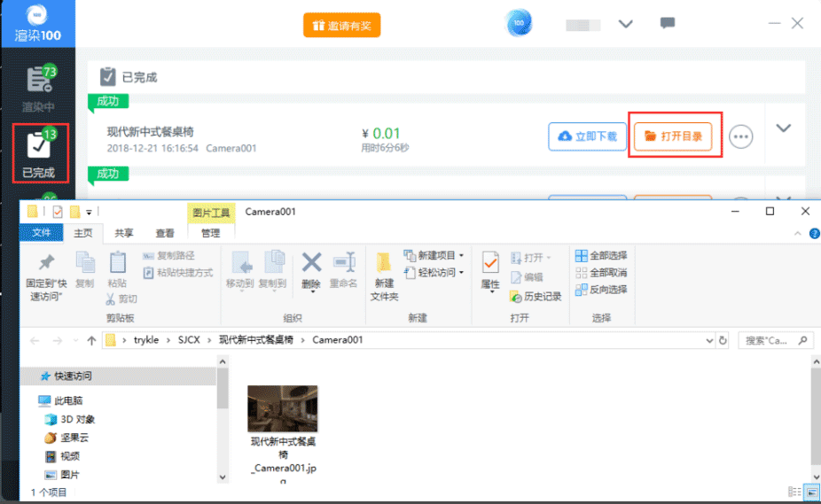Switch to the 共享 ribbon tab

(124, 233)
